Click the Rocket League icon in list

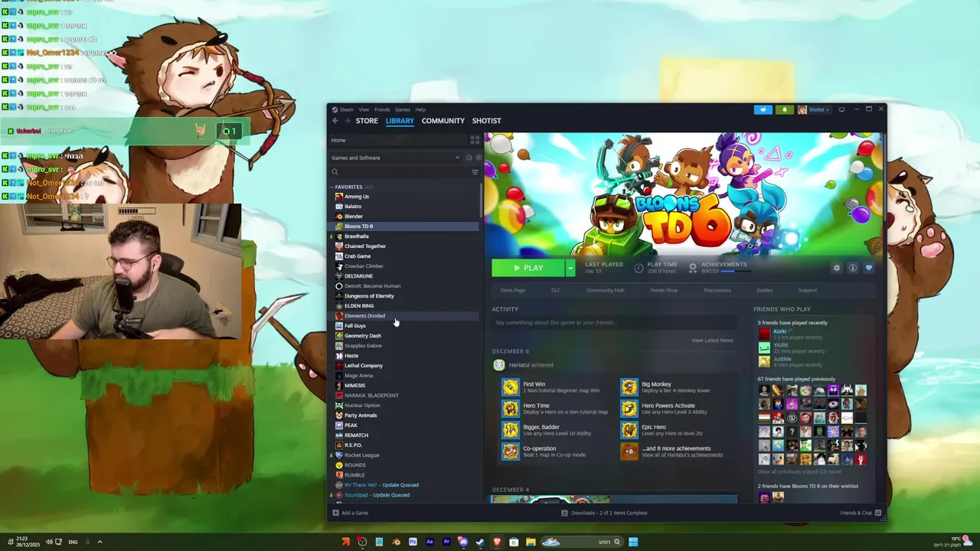tap(339, 455)
